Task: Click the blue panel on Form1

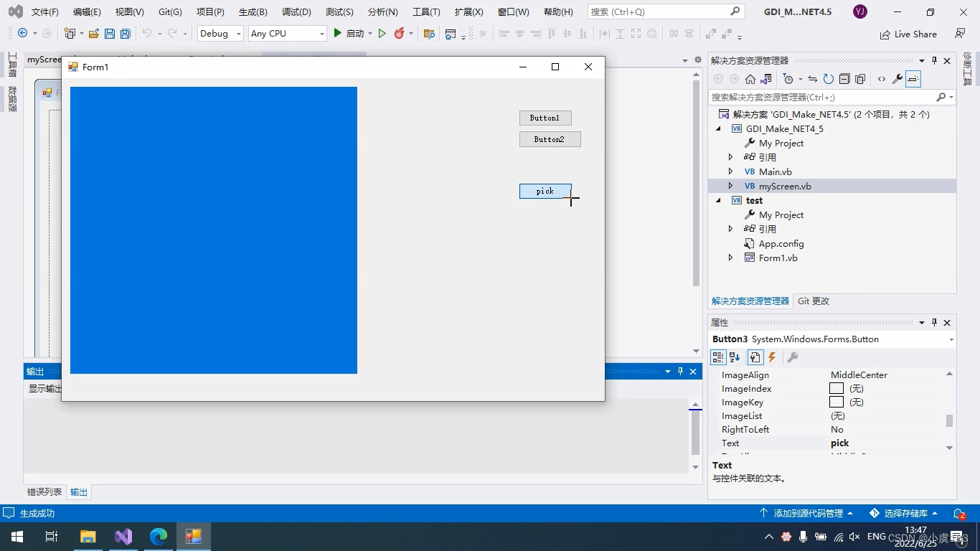Action: (214, 230)
